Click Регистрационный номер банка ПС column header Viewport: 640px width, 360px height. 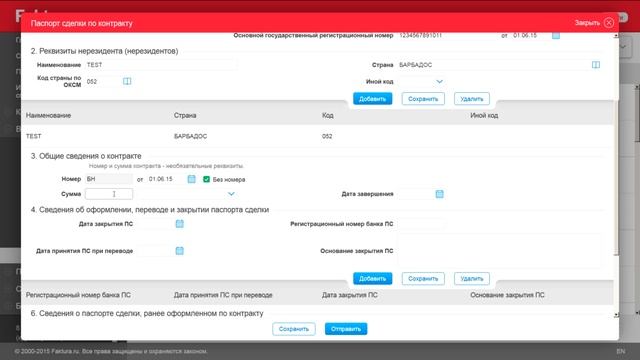(78, 295)
